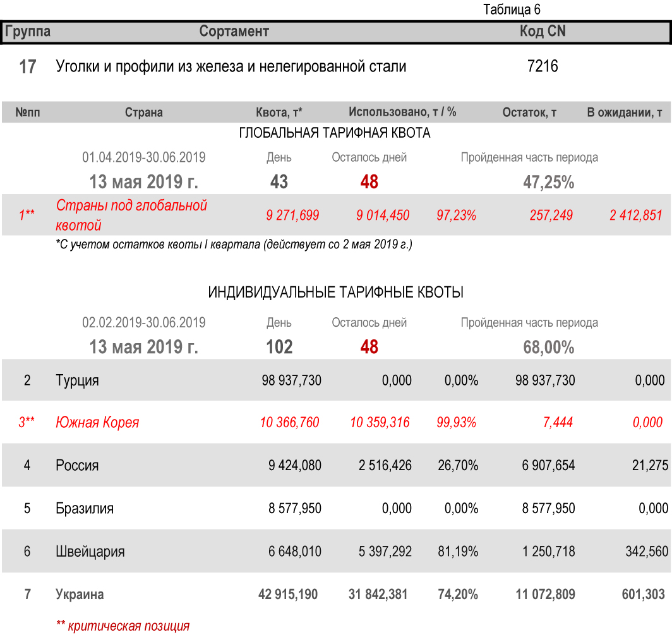
Task: Click the CN code value 7216
Action: click(543, 66)
